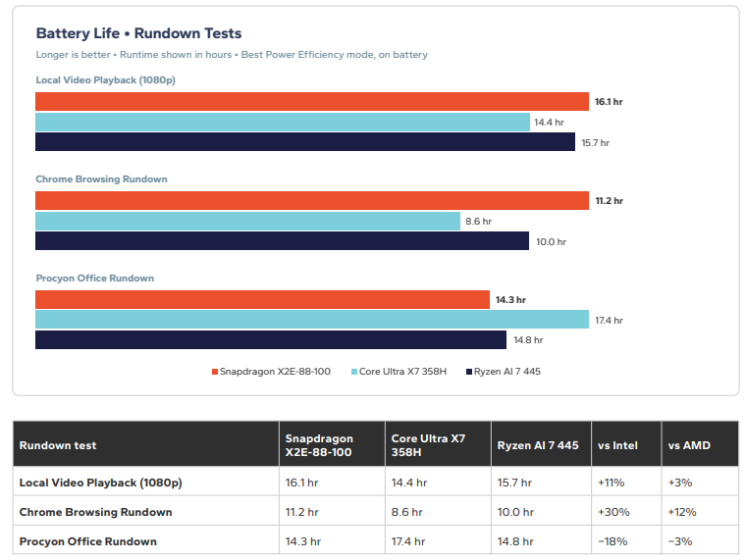Click the +11% vs Intel cell

tap(626, 482)
